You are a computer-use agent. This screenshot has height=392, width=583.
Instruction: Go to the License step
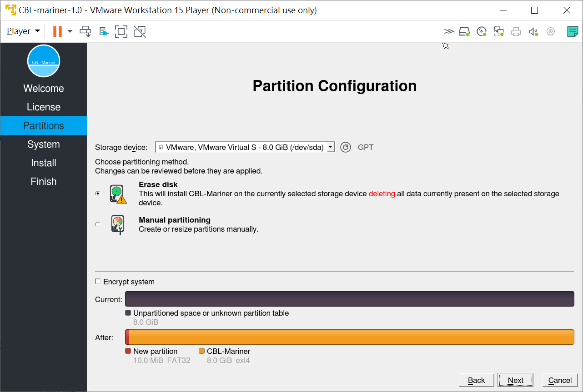click(44, 107)
